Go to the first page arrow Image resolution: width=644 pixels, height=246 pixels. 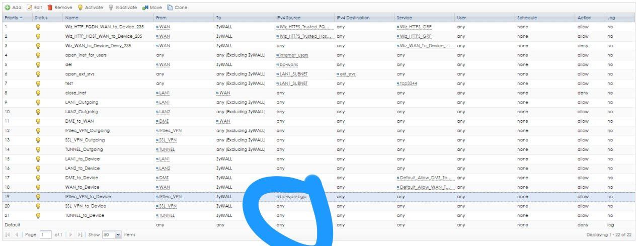tap(7, 235)
